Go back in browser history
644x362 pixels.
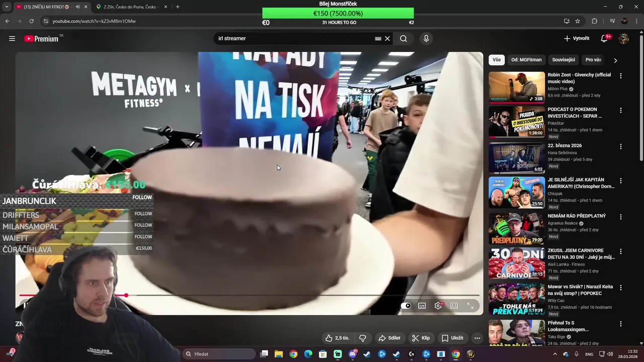tap(7, 21)
